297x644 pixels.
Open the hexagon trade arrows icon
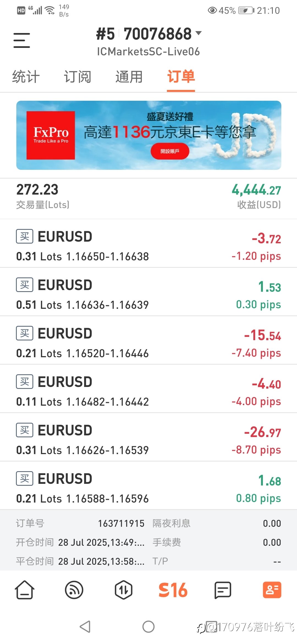pyautogui.click(x=123, y=590)
